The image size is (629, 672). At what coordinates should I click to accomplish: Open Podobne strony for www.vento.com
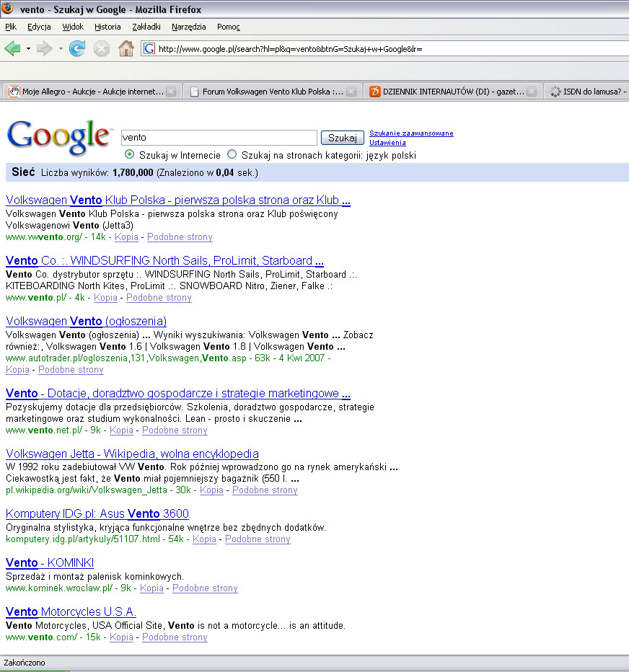click(175, 637)
